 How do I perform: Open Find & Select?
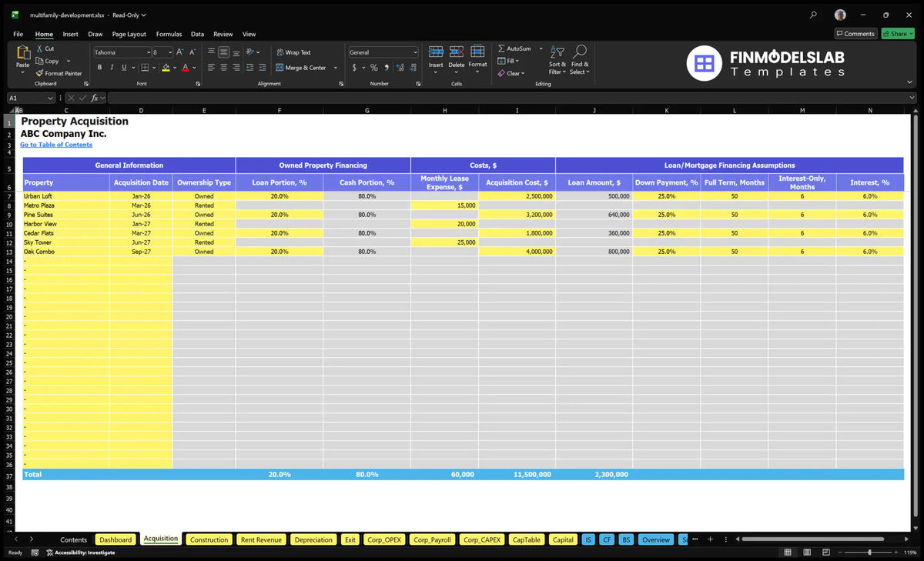click(580, 59)
